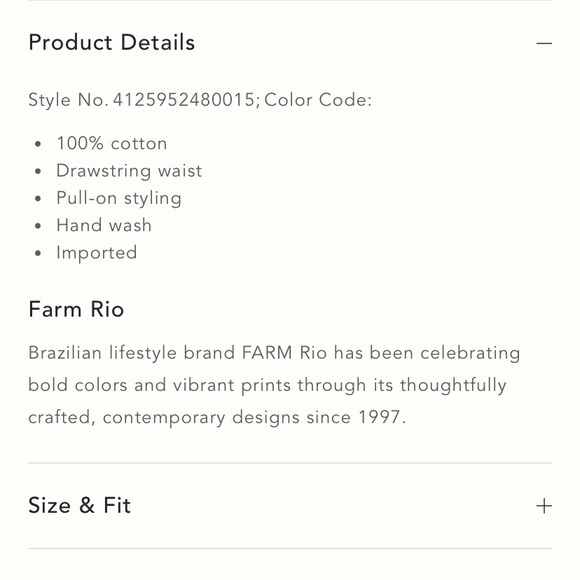Image resolution: width=580 pixels, height=580 pixels.
Task: Click the Pull-on styling bullet item
Action: 119,198
